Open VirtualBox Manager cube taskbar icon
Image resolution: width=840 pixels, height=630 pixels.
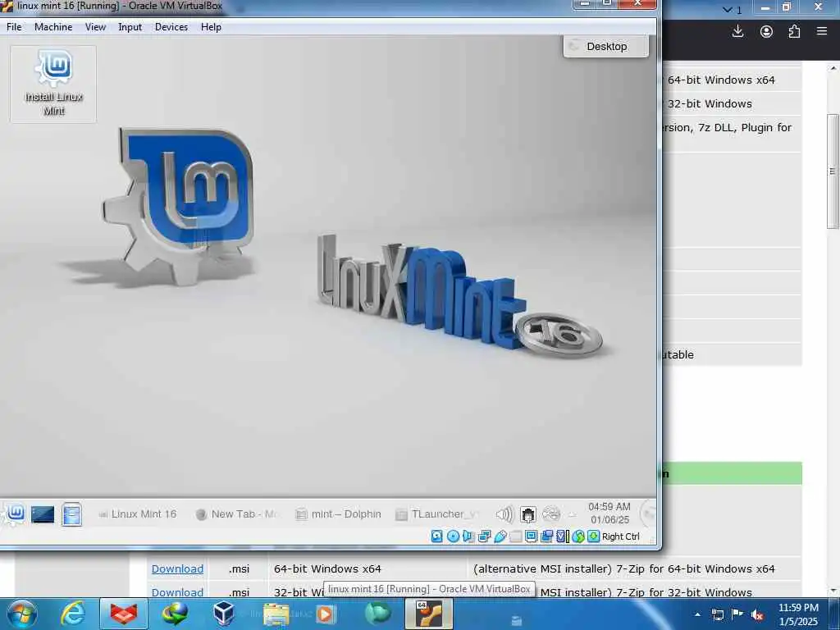coord(223,614)
